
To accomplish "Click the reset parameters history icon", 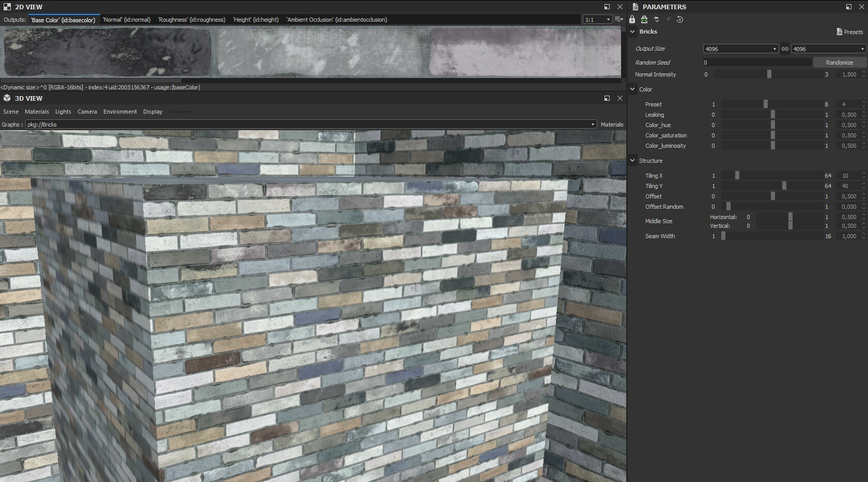I will [681, 19].
